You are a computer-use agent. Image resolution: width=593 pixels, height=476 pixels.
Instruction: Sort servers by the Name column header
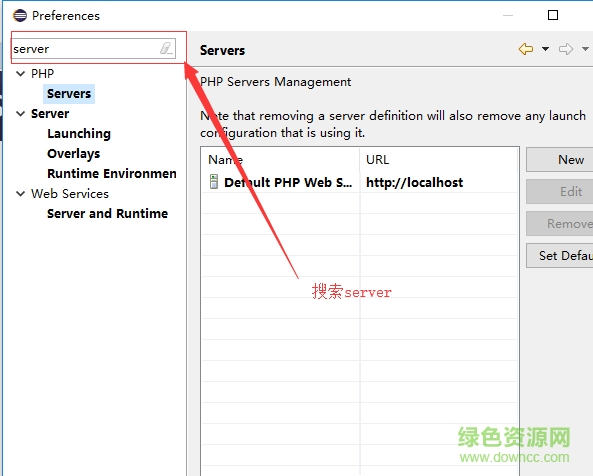pos(280,160)
